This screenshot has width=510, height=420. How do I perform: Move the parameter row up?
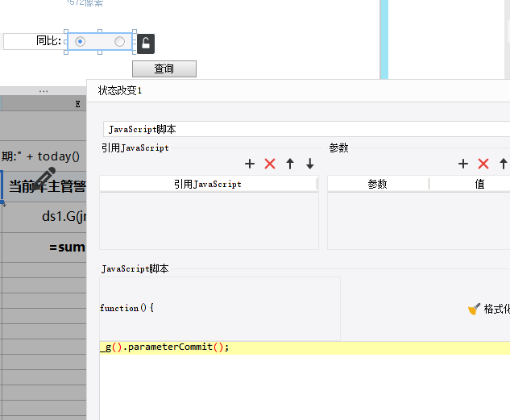click(503, 164)
